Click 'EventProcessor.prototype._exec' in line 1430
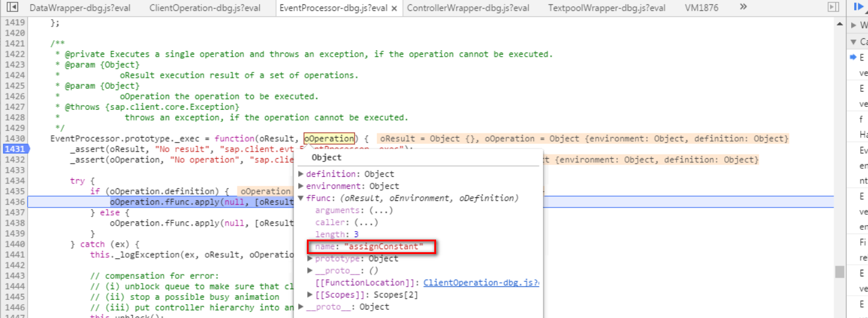This screenshot has width=868, height=318. click(x=127, y=139)
